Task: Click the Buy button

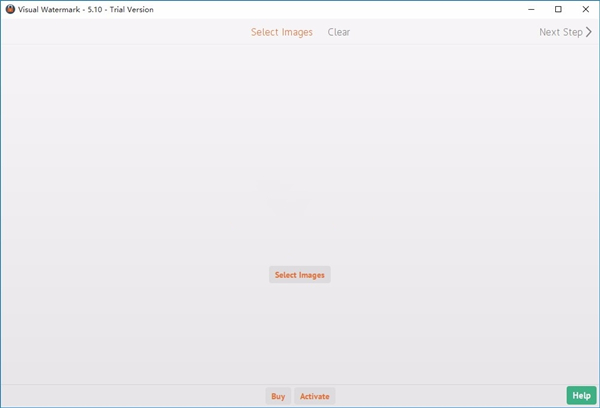Action: coord(278,396)
